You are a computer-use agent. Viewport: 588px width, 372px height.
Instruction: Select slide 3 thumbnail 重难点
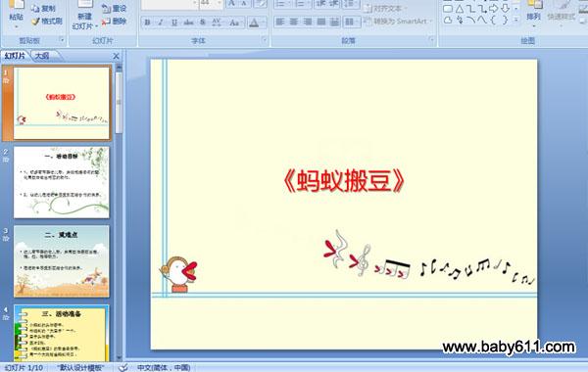62,261
